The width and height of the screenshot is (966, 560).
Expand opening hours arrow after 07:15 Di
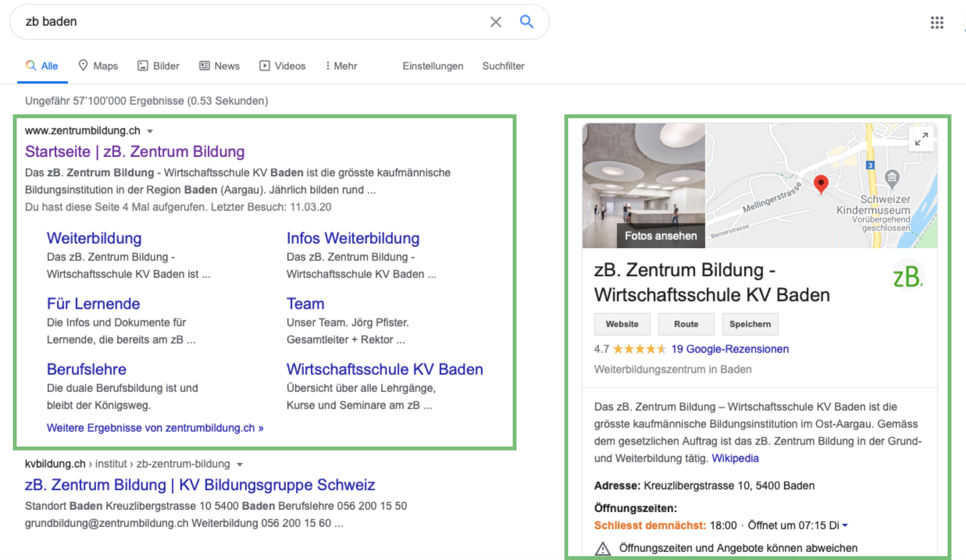pos(845,525)
